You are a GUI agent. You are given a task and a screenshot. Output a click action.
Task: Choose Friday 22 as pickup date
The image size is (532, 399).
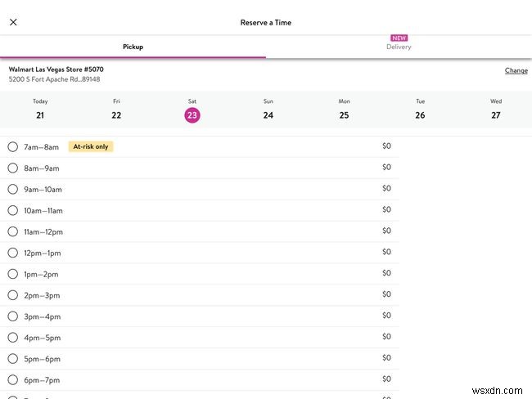116,110
